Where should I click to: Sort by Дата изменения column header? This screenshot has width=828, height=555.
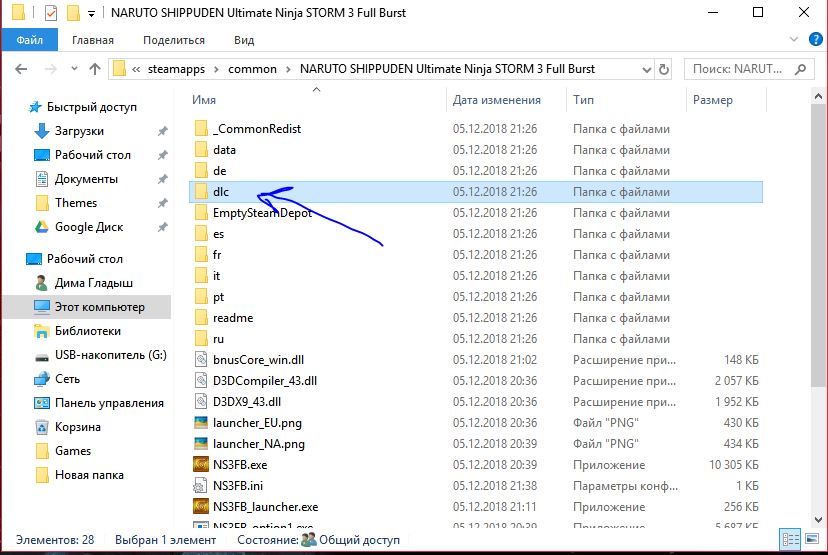[x=496, y=100]
